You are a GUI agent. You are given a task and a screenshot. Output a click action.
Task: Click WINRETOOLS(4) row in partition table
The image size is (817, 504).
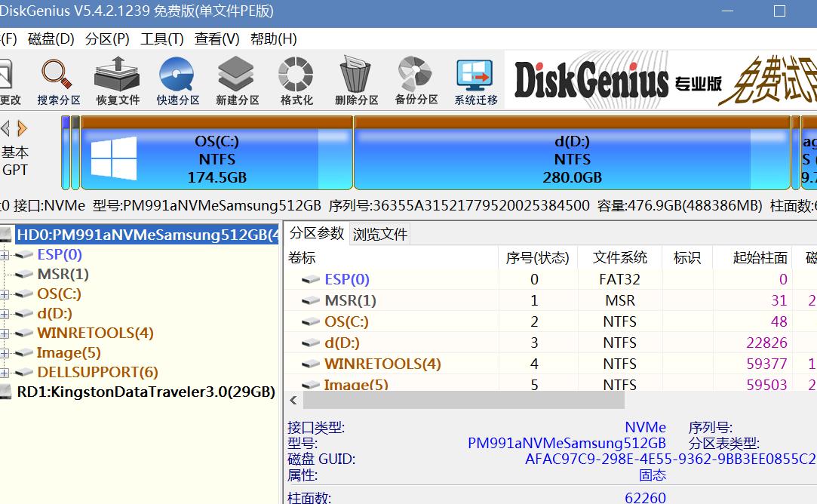(x=550, y=364)
